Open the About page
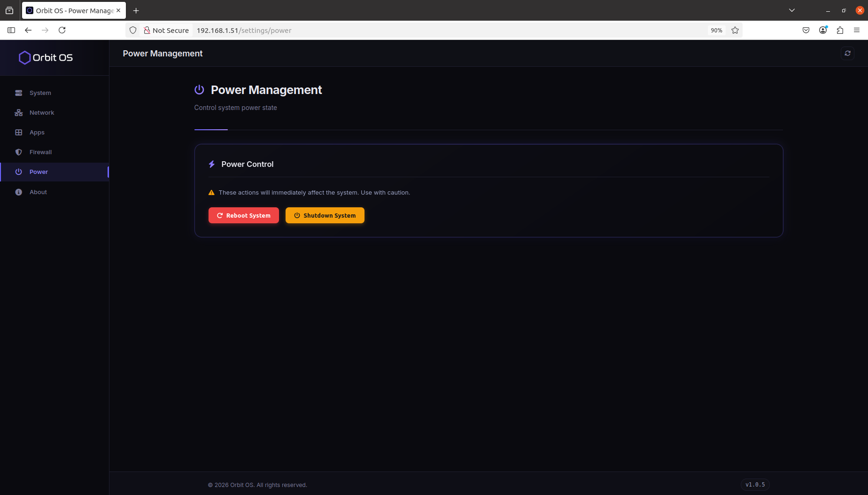The height and width of the screenshot is (495, 868). point(38,192)
